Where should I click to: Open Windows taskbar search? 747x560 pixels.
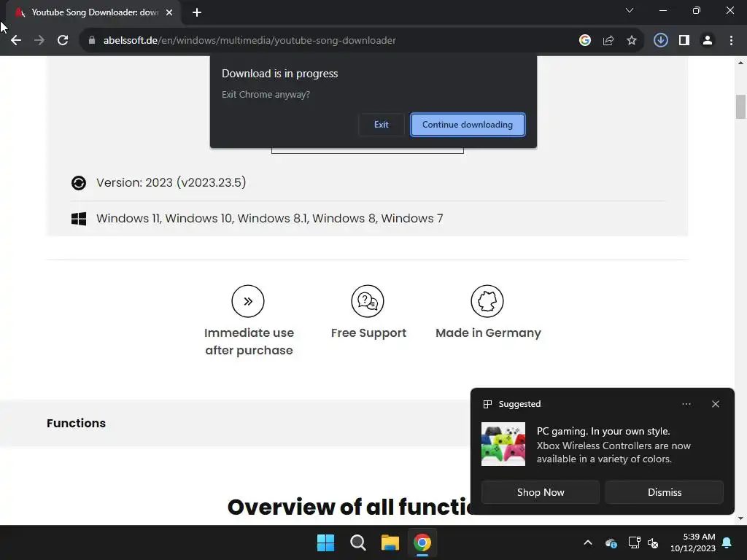(357, 542)
